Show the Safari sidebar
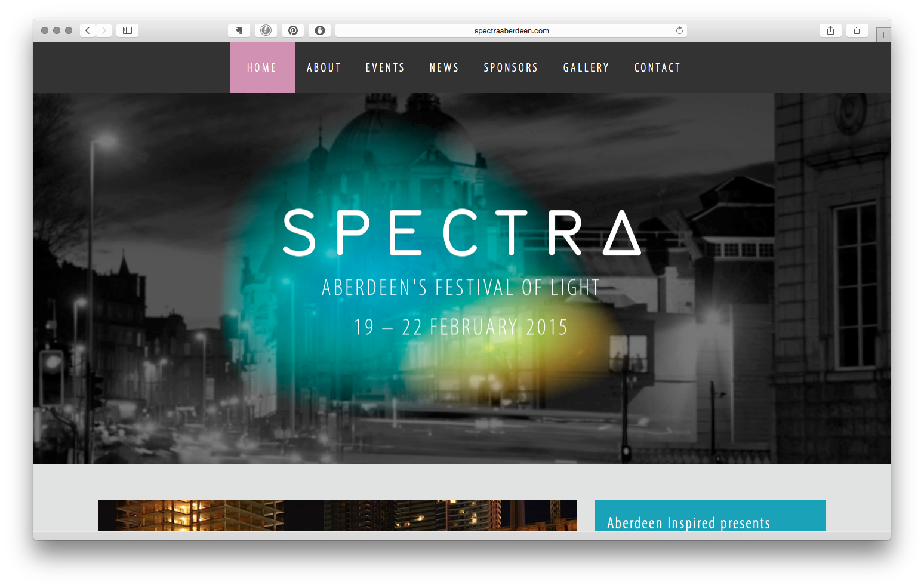Viewport: 924px width, 588px height. 127,30
